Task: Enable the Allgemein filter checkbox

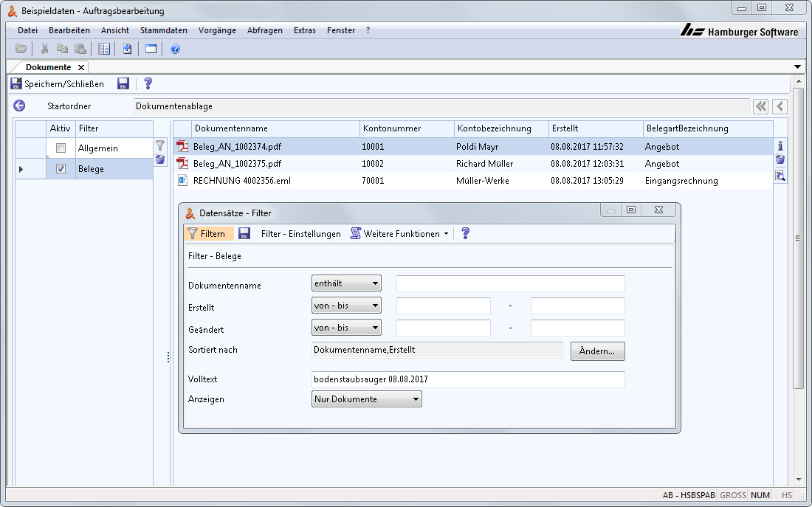Action: tap(61, 148)
